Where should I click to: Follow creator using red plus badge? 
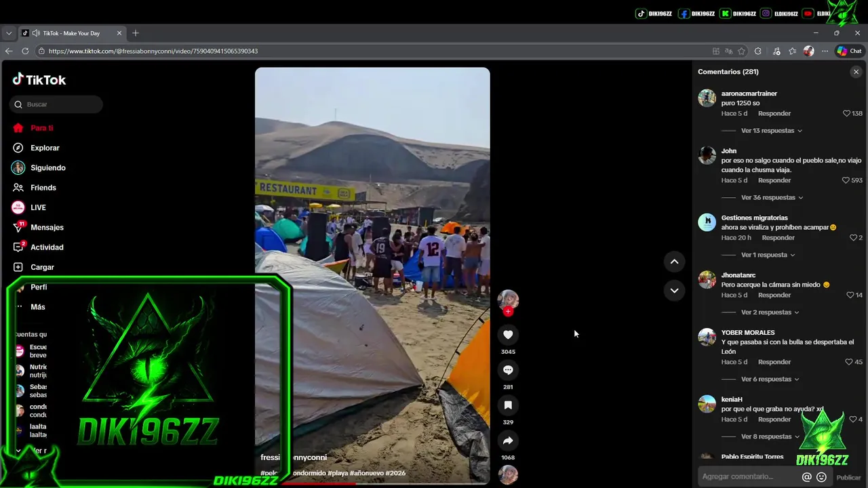pos(508,312)
